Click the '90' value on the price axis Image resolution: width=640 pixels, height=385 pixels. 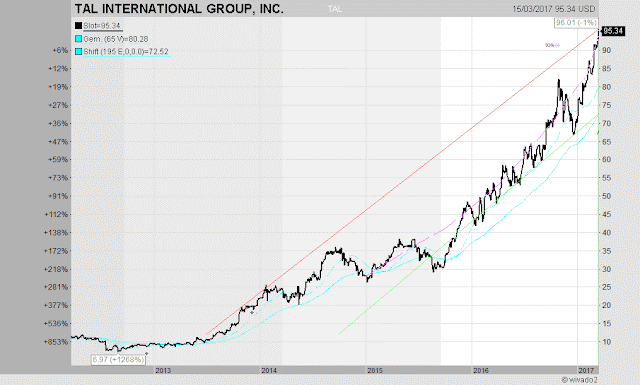point(607,50)
